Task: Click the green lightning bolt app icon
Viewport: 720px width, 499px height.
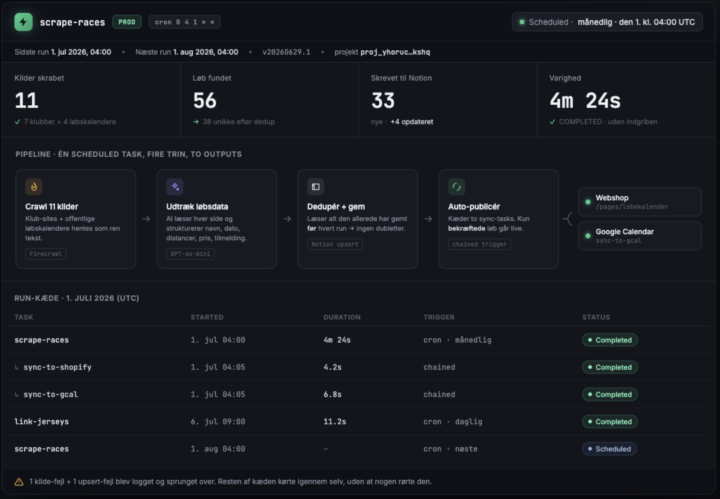Action: tap(23, 22)
